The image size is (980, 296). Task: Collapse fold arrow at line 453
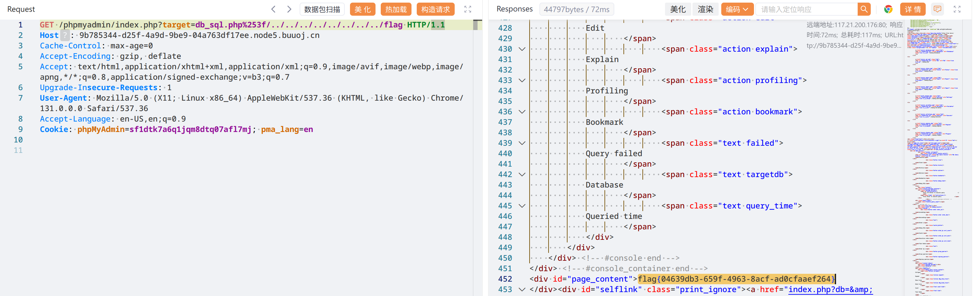[522, 289]
